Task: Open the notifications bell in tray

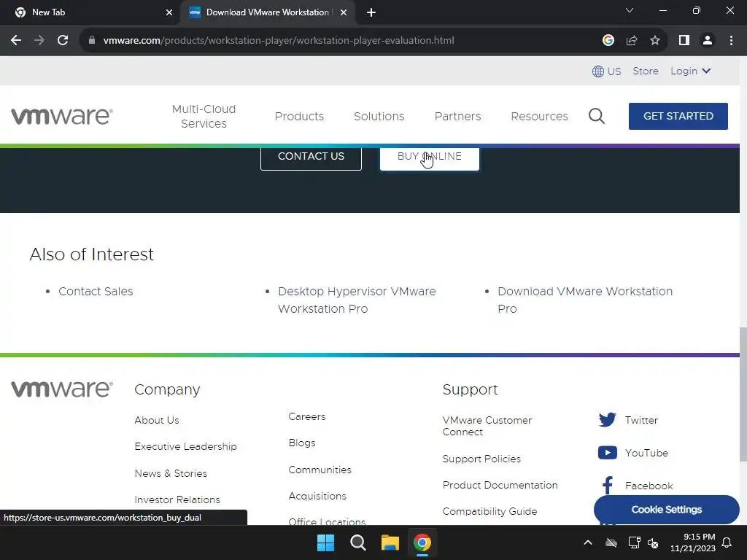Action: [727, 542]
